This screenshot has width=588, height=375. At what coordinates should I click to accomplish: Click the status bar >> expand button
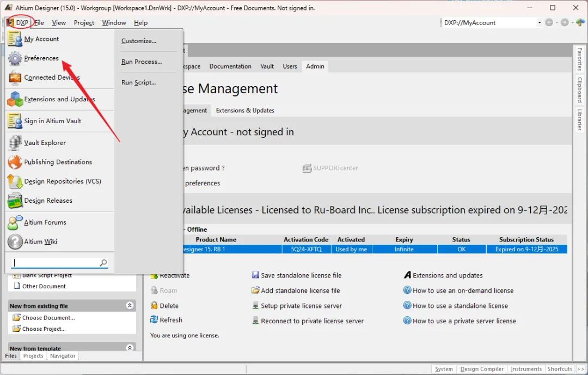click(x=580, y=369)
